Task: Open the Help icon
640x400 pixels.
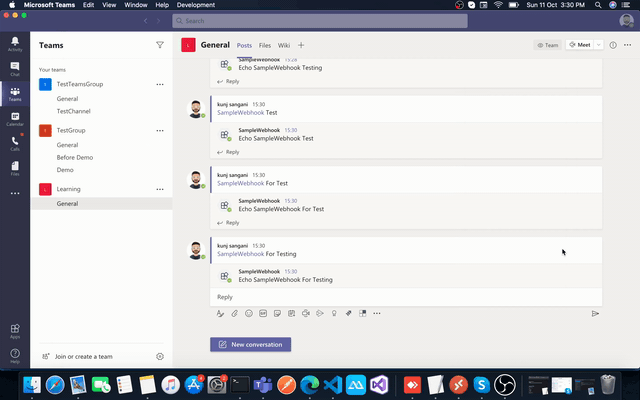Action: click(15, 356)
